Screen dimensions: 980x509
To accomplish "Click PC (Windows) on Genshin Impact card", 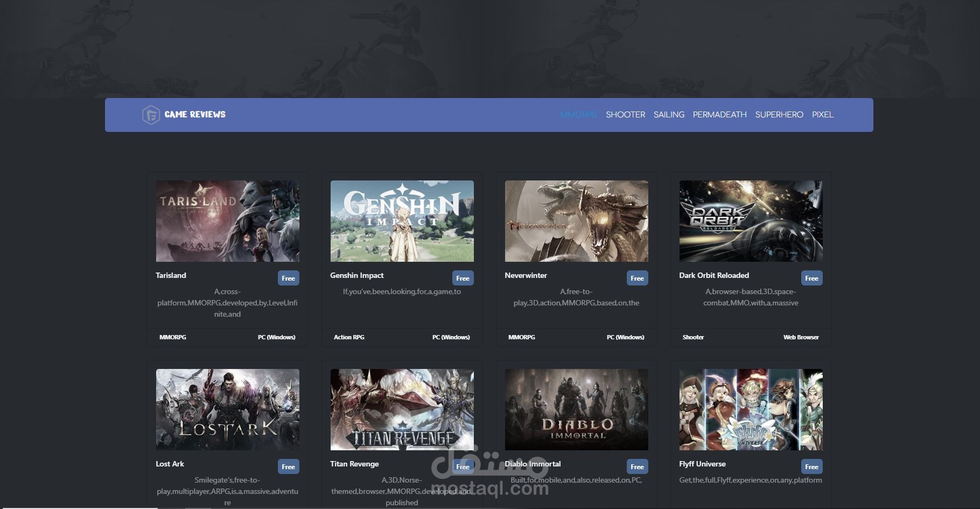I will point(451,337).
